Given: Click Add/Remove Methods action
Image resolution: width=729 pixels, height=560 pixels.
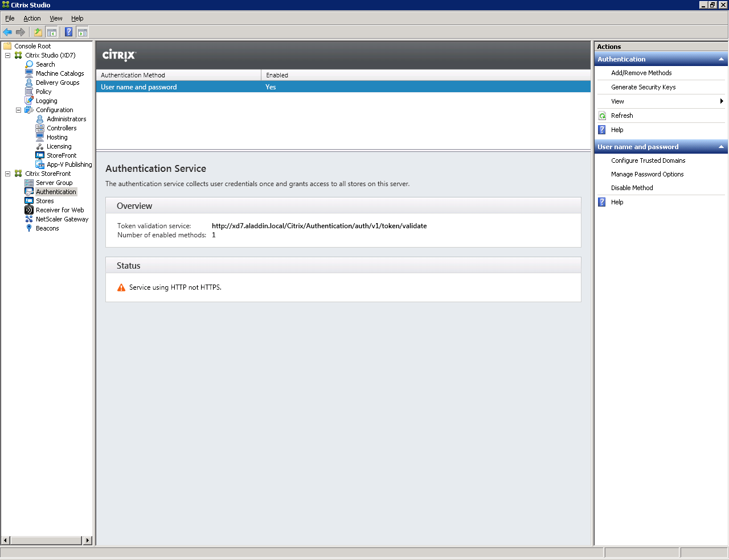Looking at the screenshot, I should (641, 73).
